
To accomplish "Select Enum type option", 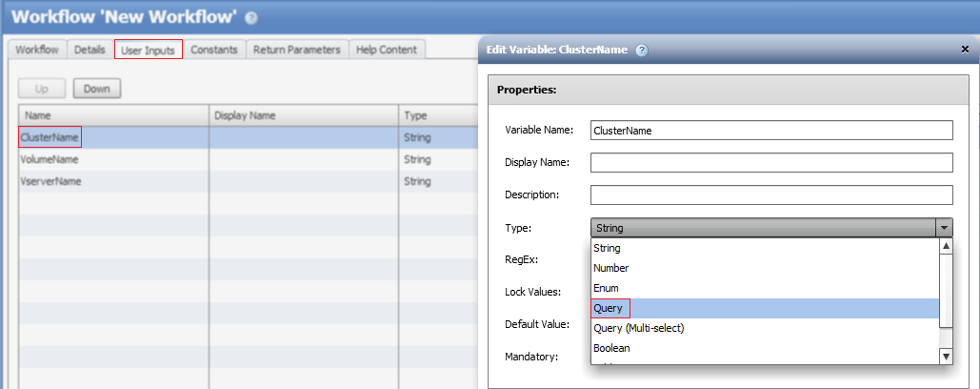I will click(606, 288).
